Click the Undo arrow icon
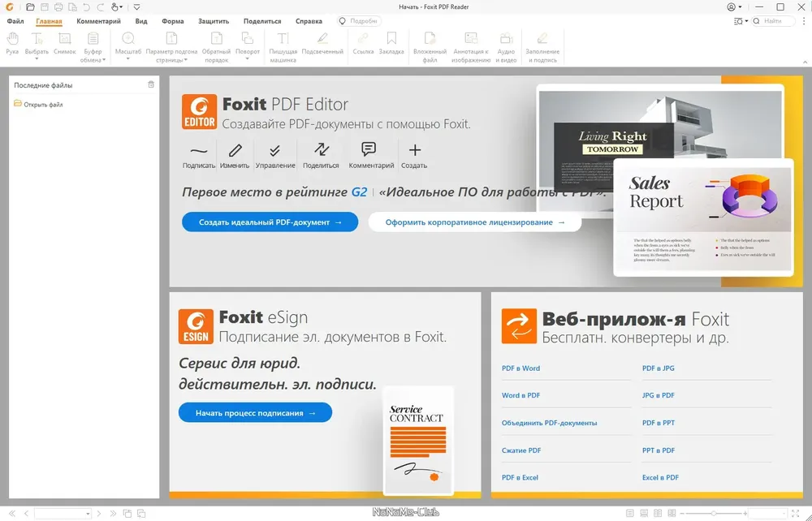This screenshot has width=812, height=521. [87, 7]
